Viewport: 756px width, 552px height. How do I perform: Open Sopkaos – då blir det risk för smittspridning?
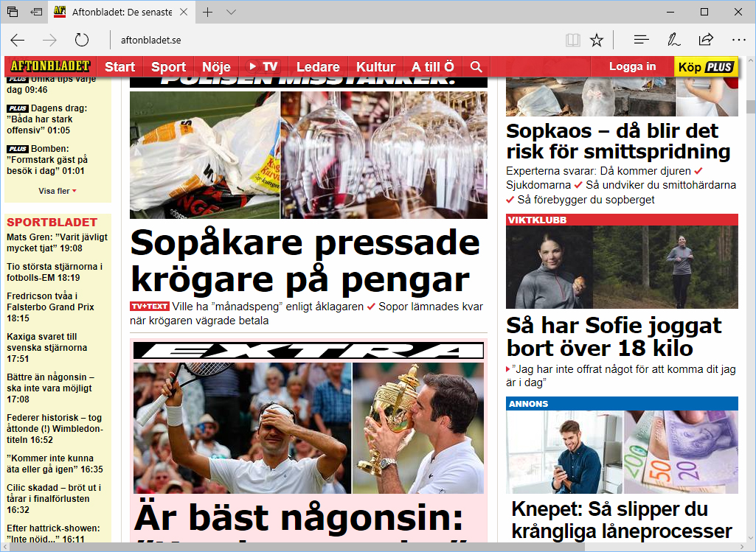click(x=619, y=141)
